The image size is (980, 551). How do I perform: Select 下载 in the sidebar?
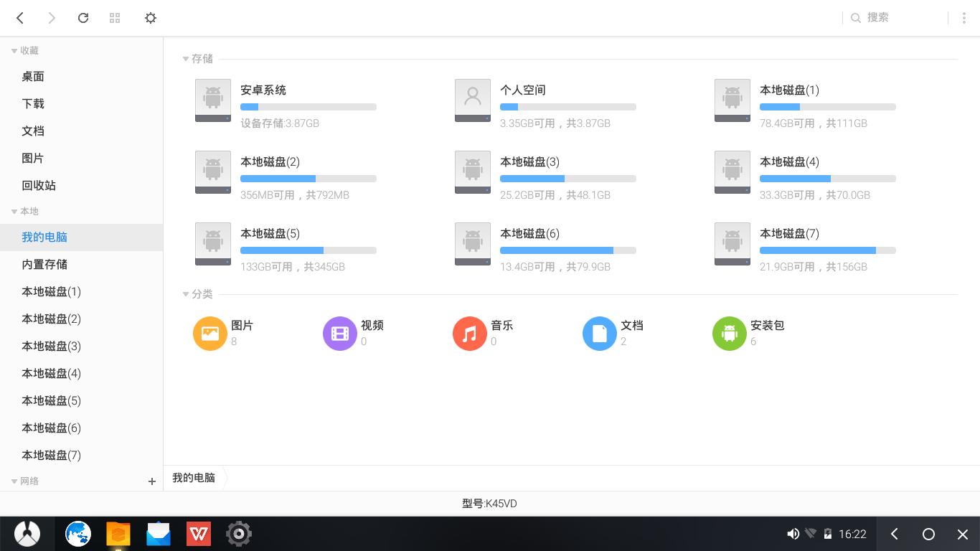pos(81,104)
